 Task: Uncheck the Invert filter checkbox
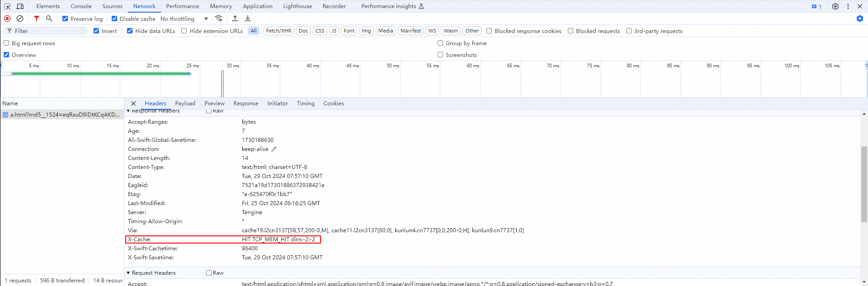pyautogui.click(x=96, y=31)
